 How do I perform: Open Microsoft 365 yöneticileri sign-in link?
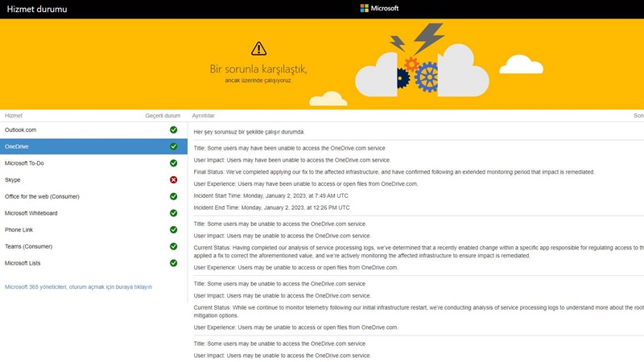78,287
